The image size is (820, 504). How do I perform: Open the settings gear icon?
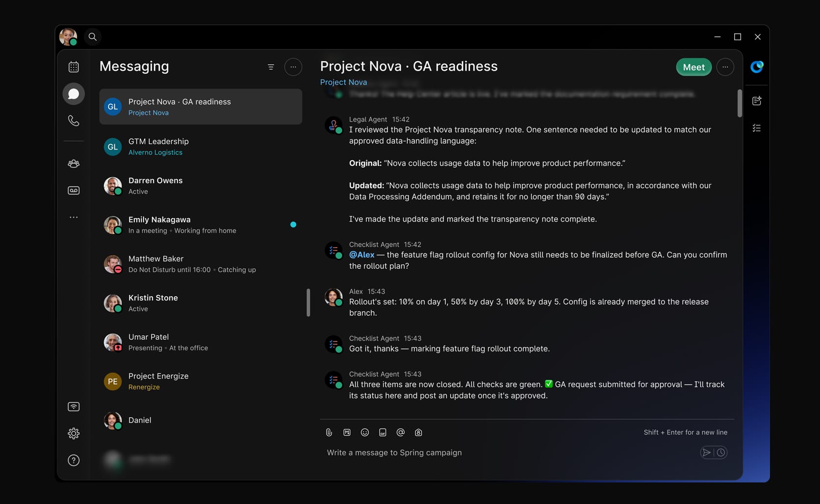click(x=74, y=433)
